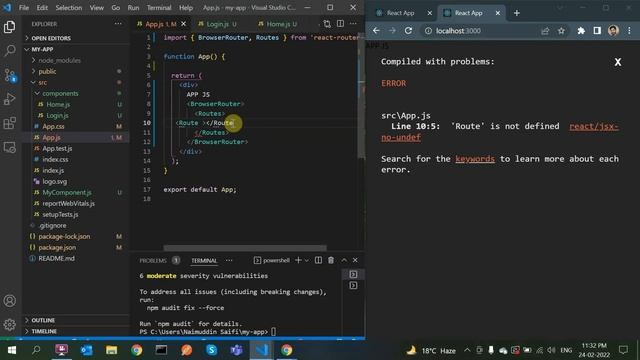Open Chrome three-dot menu
This screenshot has width=640, height=360.
pyautogui.click(x=629, y=31)
